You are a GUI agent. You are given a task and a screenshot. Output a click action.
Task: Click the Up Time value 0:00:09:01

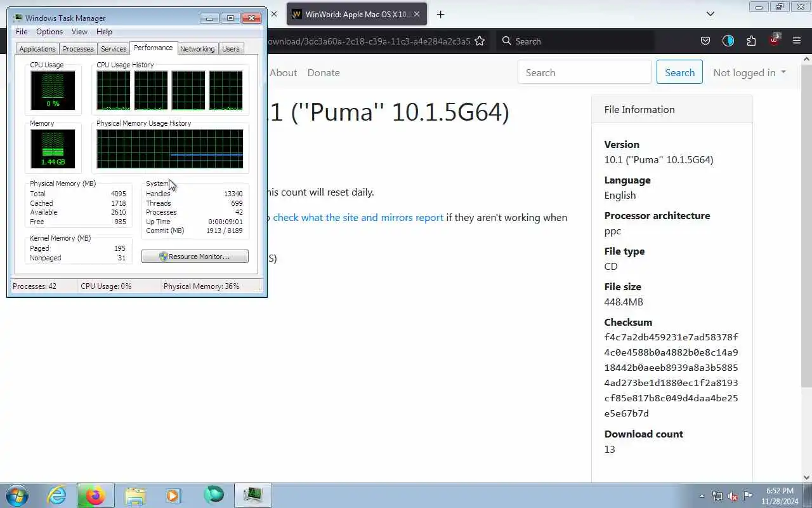coord(225,222)
